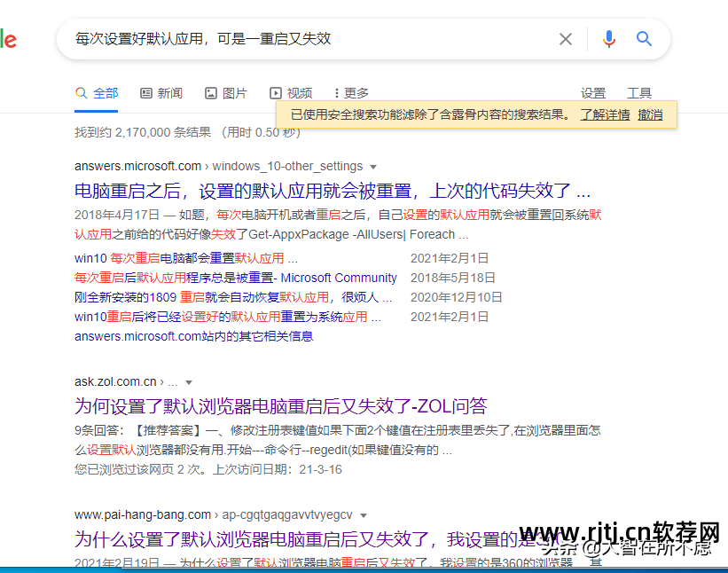Screen dimensions: 728x573
Task: Click 撤消 in the SafeSearch notice
Action: click(x=650, y=114)
